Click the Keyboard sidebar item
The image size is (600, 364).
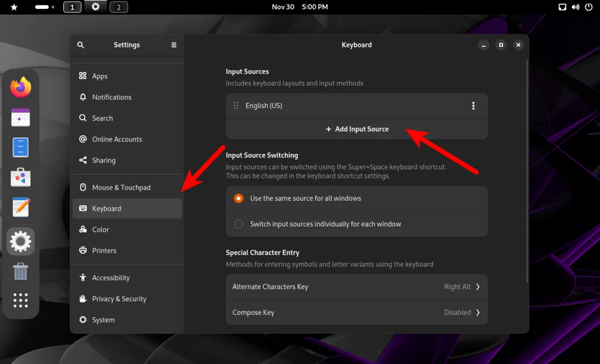click(127, 208)
